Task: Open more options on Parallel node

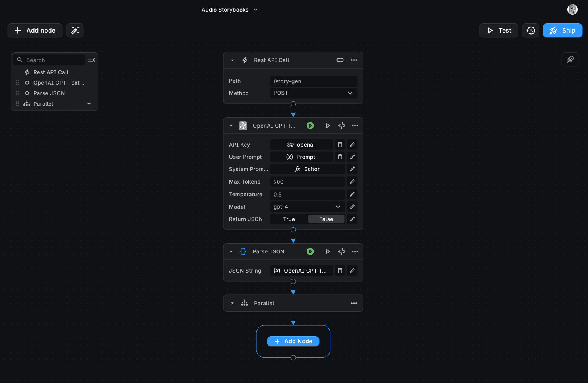Action: pyautogui.click(x=354, y=303)
